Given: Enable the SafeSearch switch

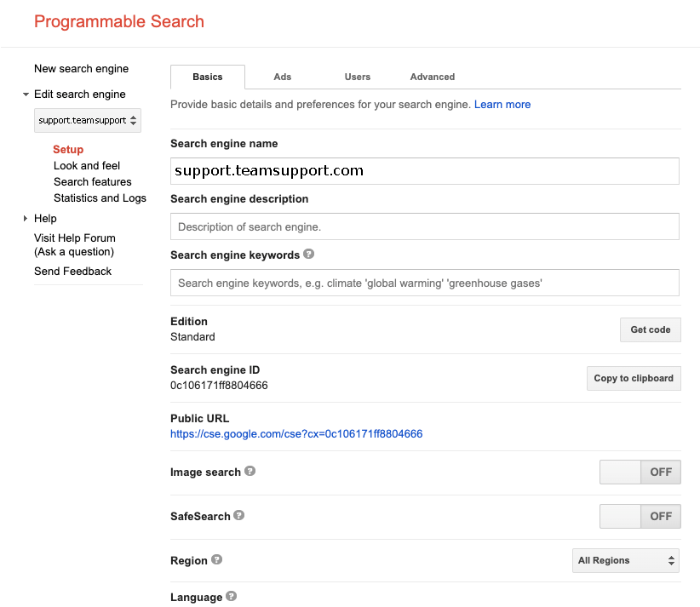Looking at the screenshot, I should click(640, 516).
